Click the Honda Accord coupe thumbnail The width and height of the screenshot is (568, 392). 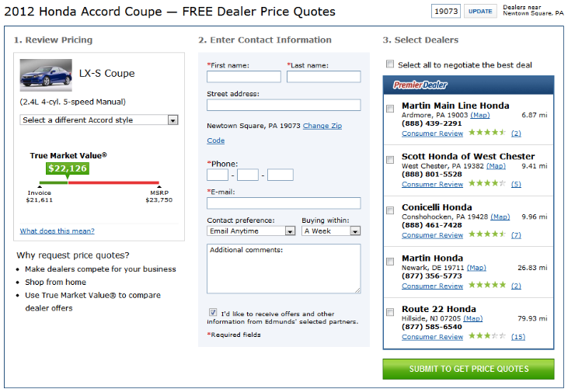(x=46, y=74)
